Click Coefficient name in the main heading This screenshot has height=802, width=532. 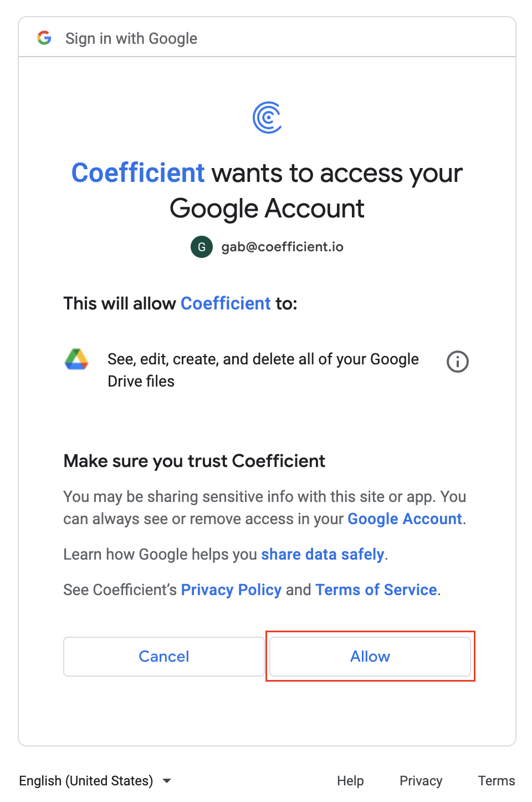tap(138, 173)
